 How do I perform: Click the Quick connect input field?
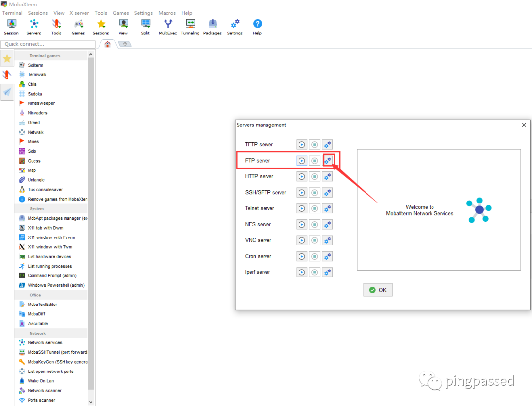coord(48,44)
